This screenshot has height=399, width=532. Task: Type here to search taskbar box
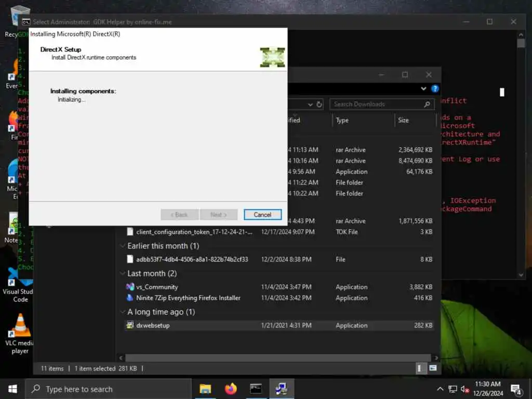tap(109, 389)
